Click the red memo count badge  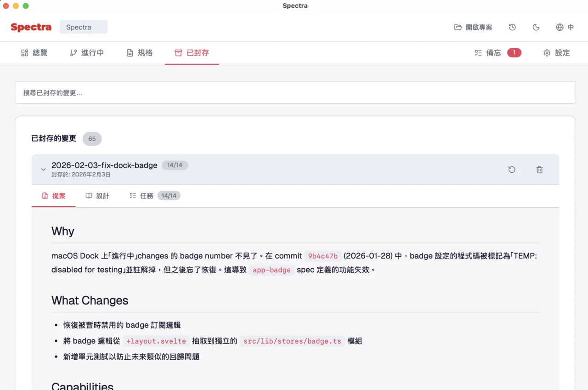tap(514, 53)
